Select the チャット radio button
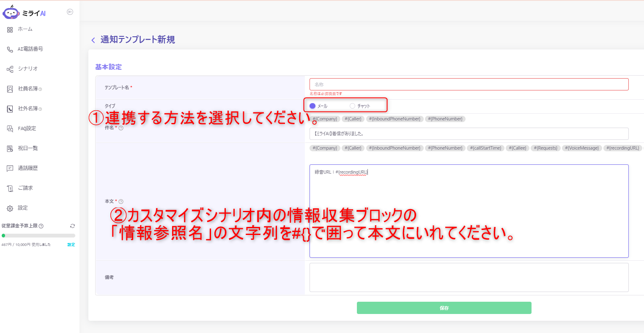Screen dimensions: 644x333 tap(352, 106)
